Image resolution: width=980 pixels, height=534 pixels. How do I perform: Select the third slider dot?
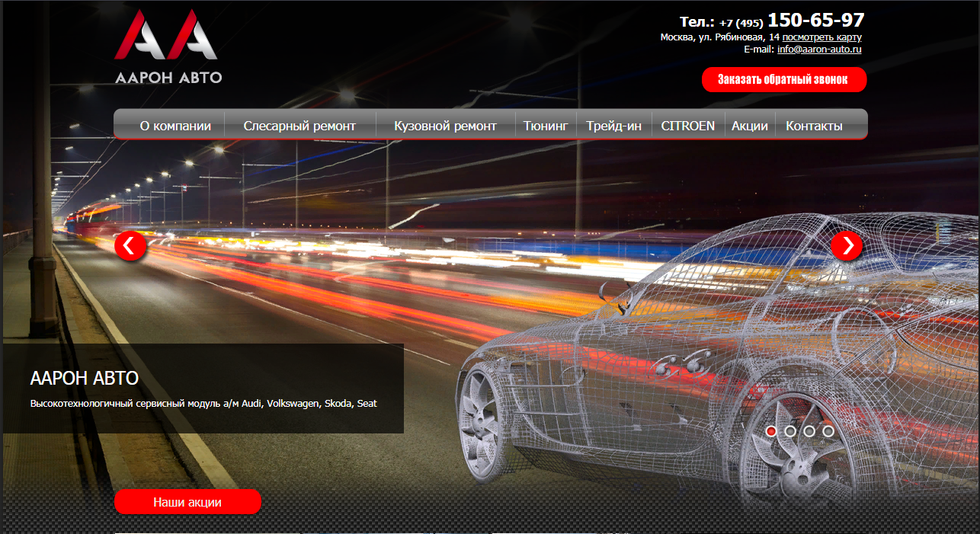pos(809,431)
